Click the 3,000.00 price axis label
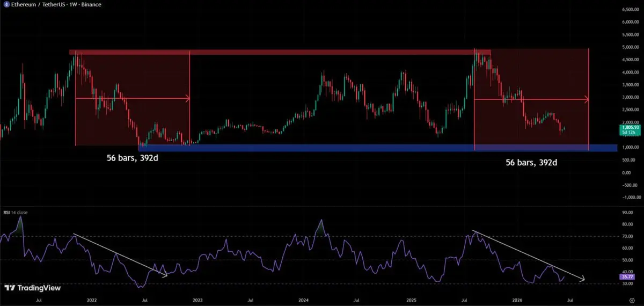 tap(630, 97)
